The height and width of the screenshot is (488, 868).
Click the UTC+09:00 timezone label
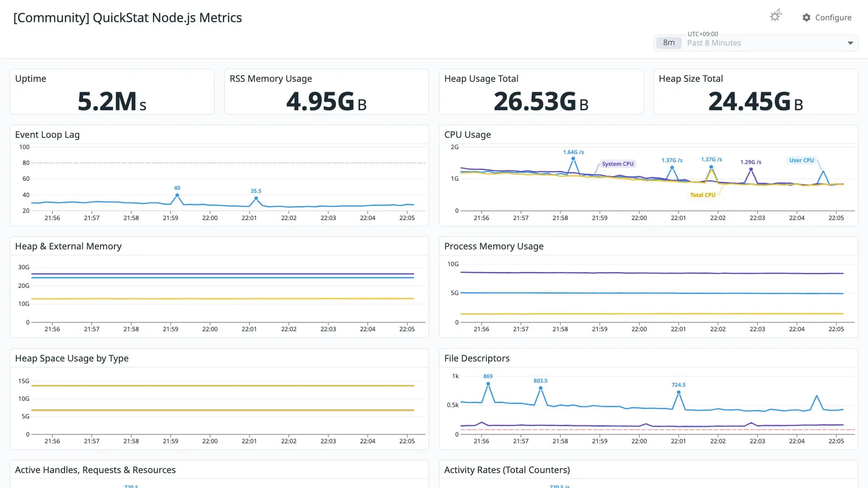(703, 34)
